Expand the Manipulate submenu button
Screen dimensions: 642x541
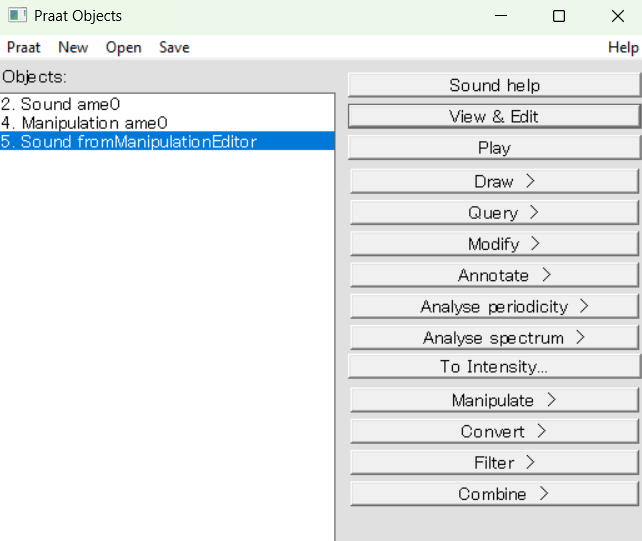(494, 400)
